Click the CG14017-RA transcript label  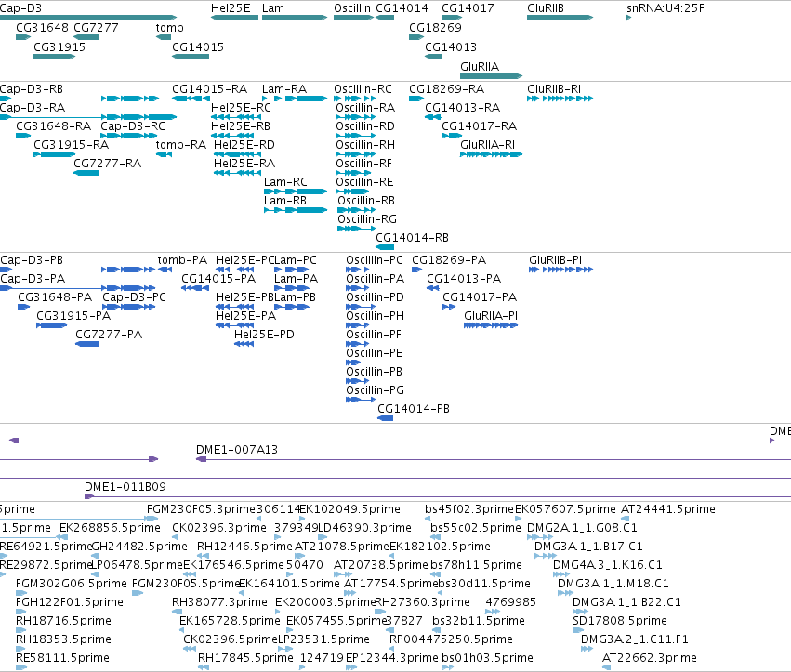[479, 126]
